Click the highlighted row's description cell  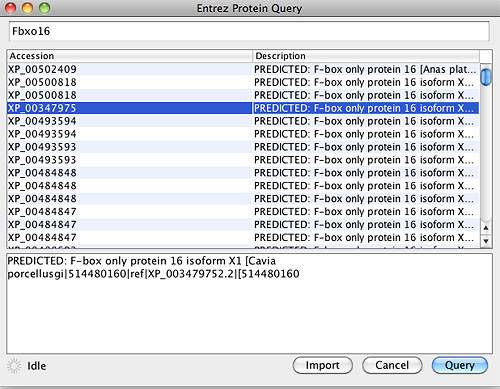click(366, 108)
